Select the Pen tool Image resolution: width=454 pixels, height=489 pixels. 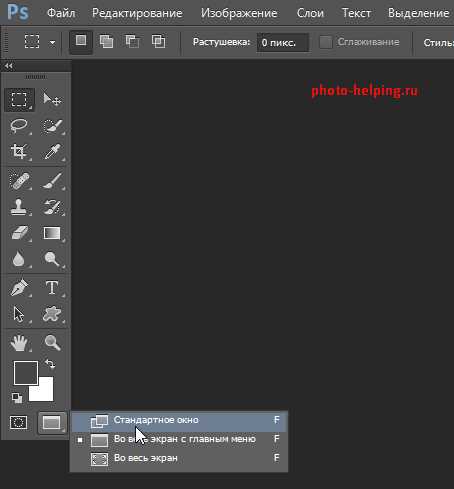pos(19,287)
